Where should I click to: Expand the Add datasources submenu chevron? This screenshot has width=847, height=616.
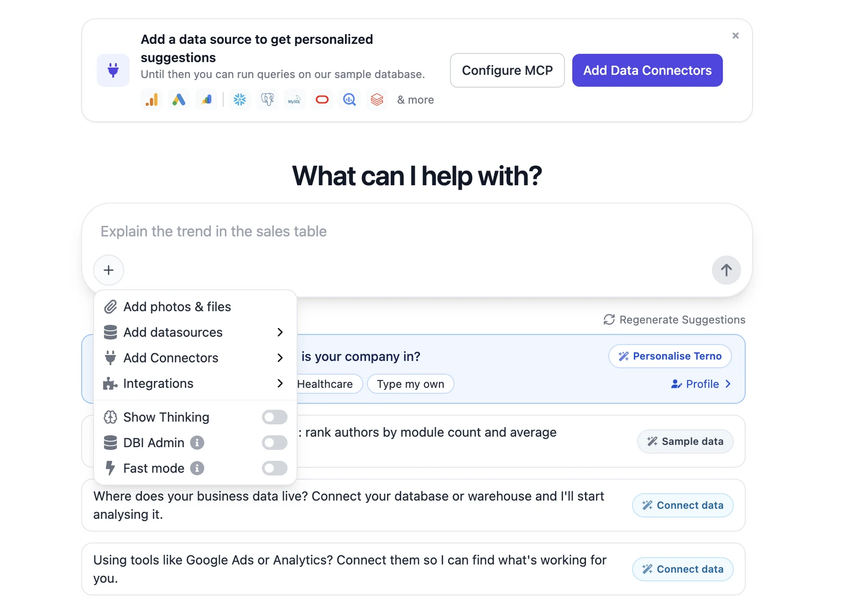(280, 332)
